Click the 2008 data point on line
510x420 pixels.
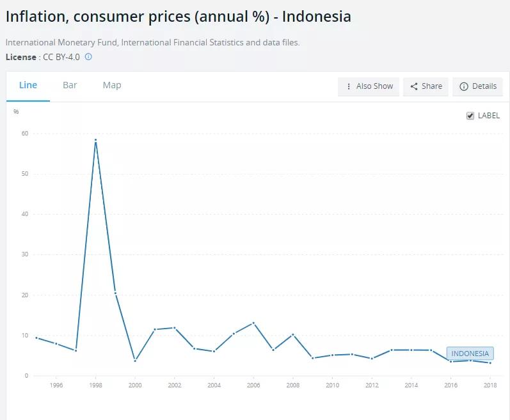[x=293, y=334]
